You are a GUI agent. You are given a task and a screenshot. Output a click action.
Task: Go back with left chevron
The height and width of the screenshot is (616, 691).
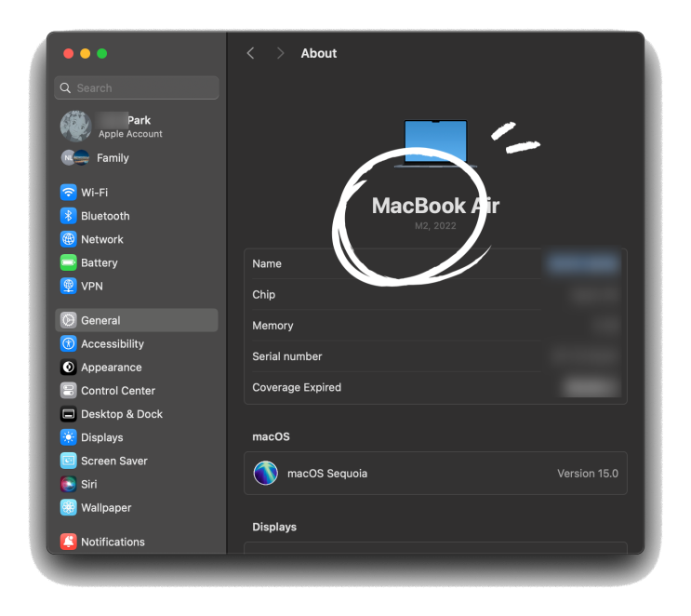[250, 53]
